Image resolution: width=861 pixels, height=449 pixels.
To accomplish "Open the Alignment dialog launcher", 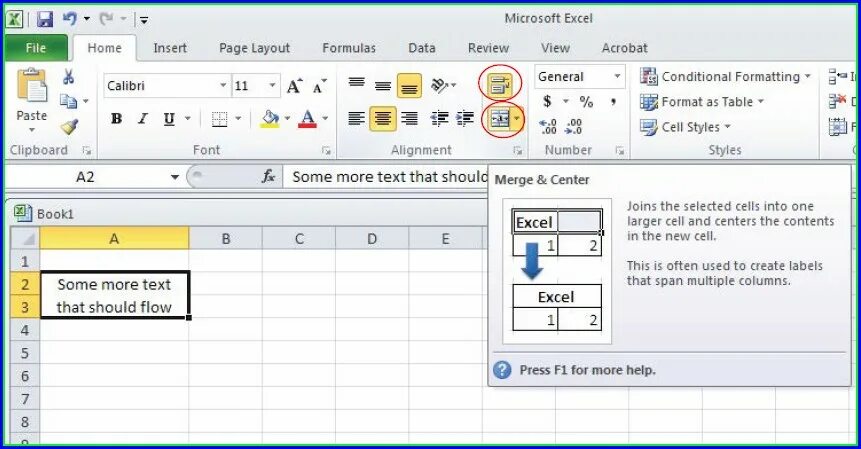I will 517,150.
